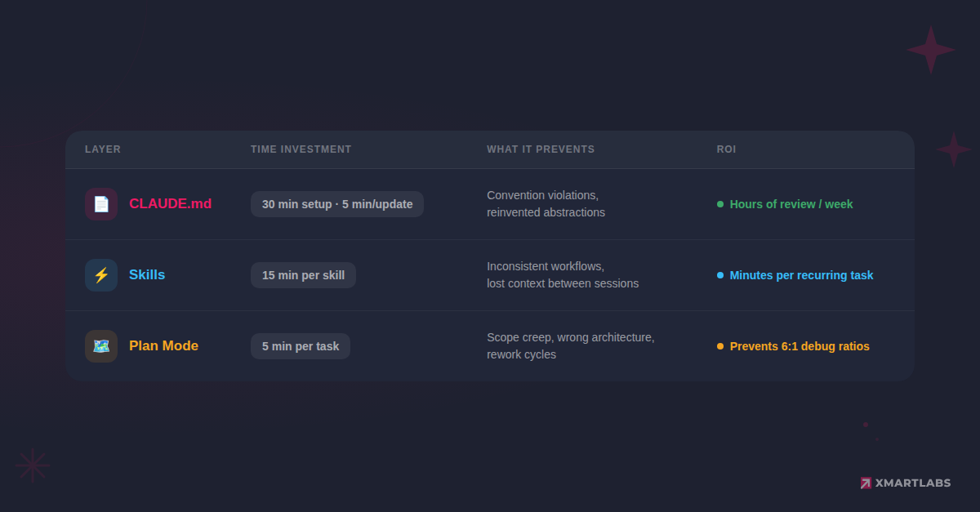
Task: Click 'Prevents 6:1 debug ratios' ROI text
Action: [800, 346]
